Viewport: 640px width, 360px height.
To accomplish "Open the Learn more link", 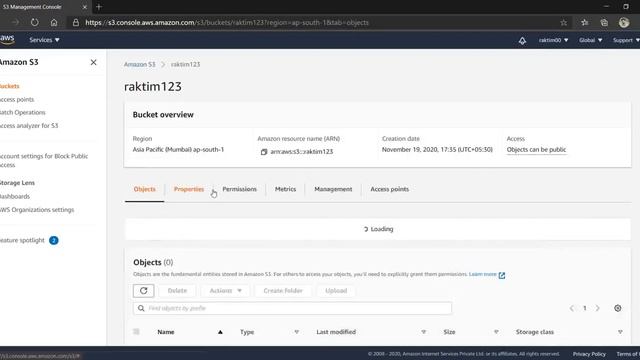I will click(x=482, y=274).
